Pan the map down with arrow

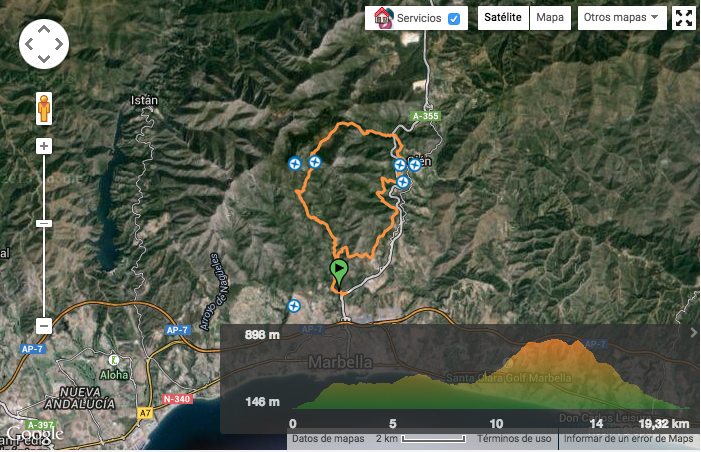click(44, 59)
